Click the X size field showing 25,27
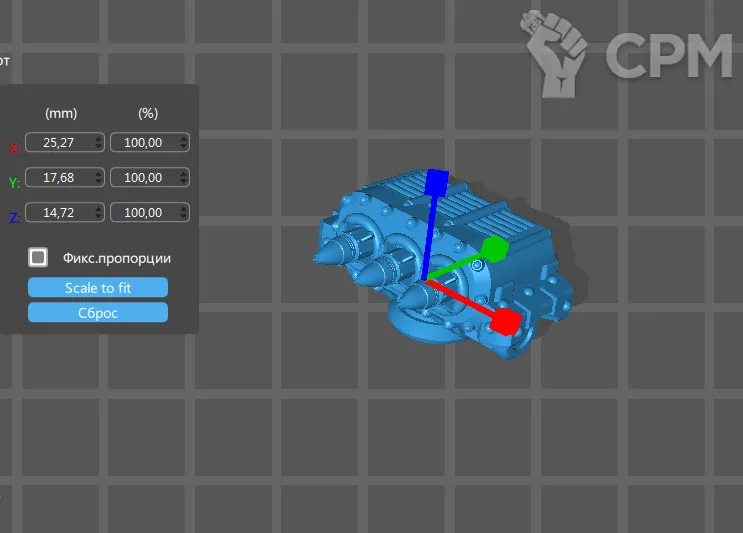The image size is (743, 533). (59, 143)
